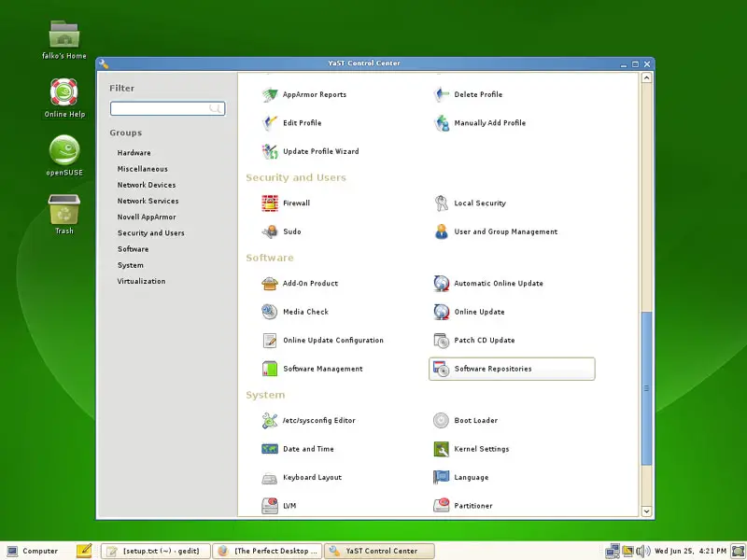The width and height of the screenshot is (747, 560).
Task: Launch the Sudo configuration icon
Action: tap(270, 231)
